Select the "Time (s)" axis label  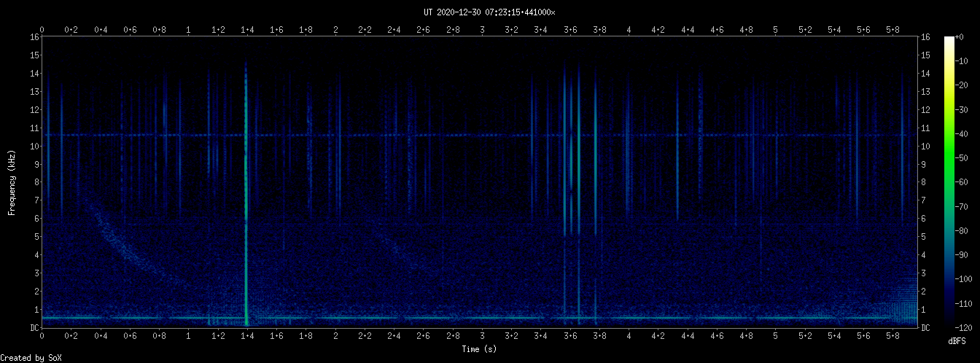pos(480,349)
